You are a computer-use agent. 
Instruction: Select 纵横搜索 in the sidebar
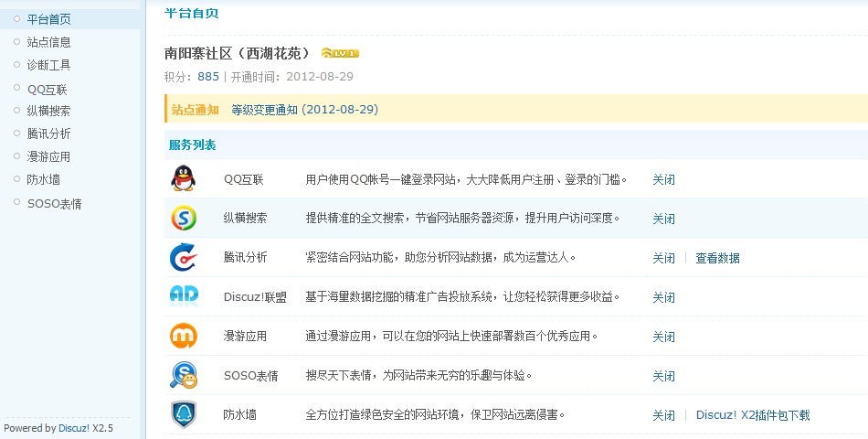[48, 111]
